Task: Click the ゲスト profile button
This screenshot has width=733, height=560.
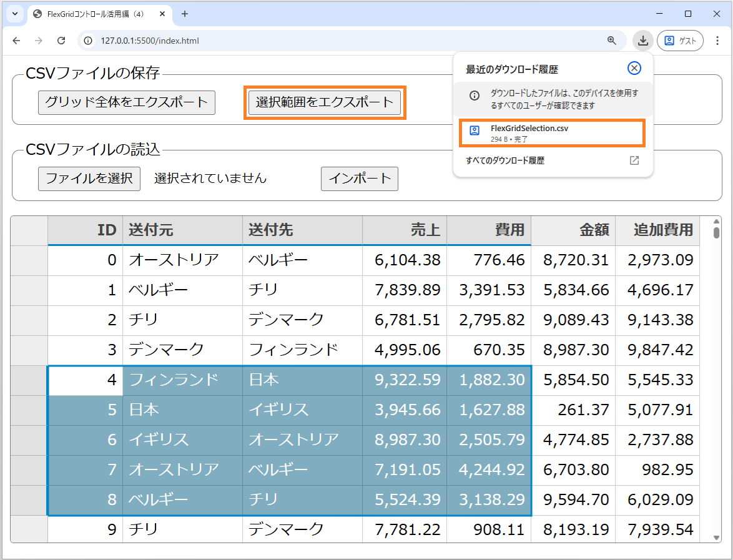Action: click(x=680, y=41)
